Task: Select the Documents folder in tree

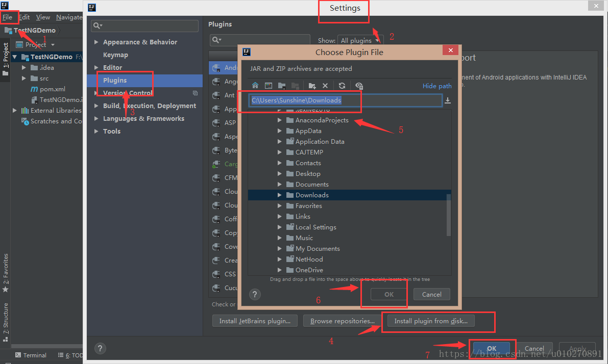Action: (x=312, y=185)
